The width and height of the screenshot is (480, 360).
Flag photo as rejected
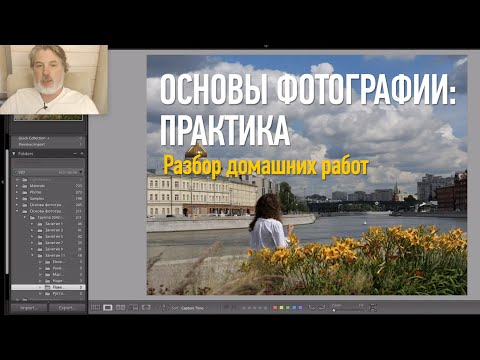point(235,308)
